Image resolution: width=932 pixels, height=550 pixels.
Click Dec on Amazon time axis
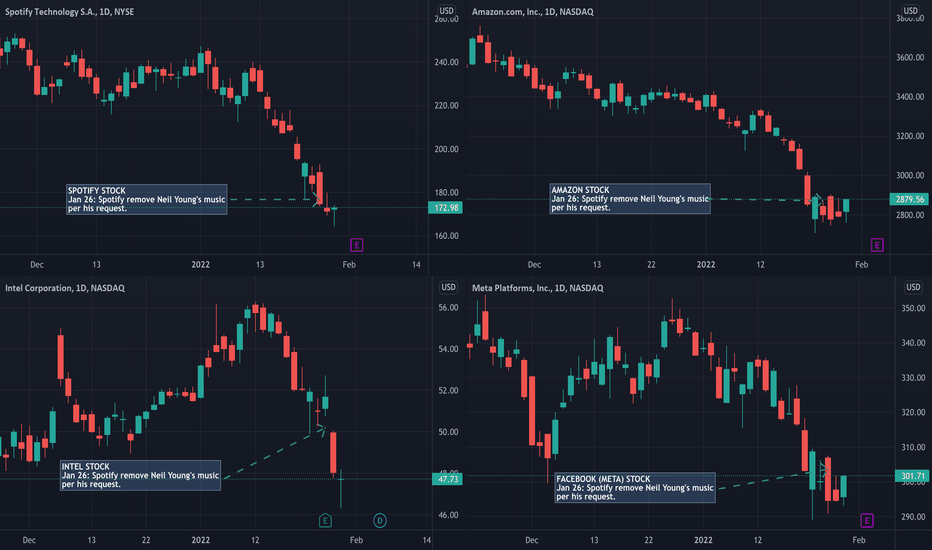534,265
